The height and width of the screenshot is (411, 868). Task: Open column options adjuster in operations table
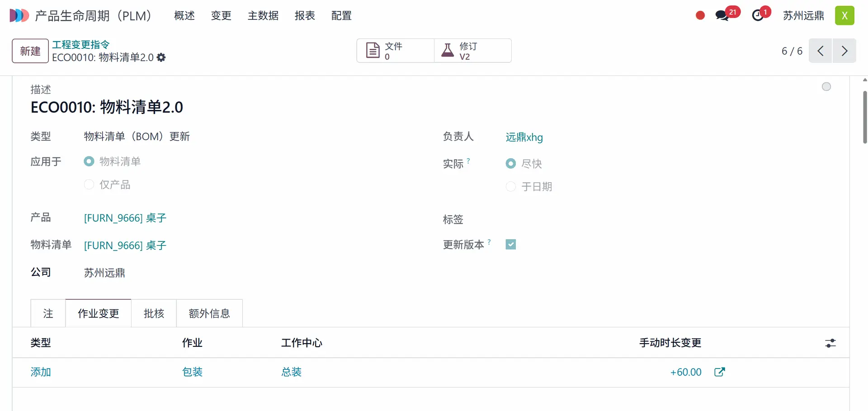coord(830,343)
